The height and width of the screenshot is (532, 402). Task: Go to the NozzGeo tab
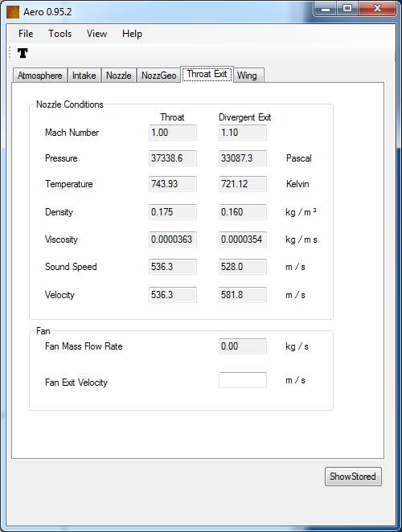click(158, 76)
